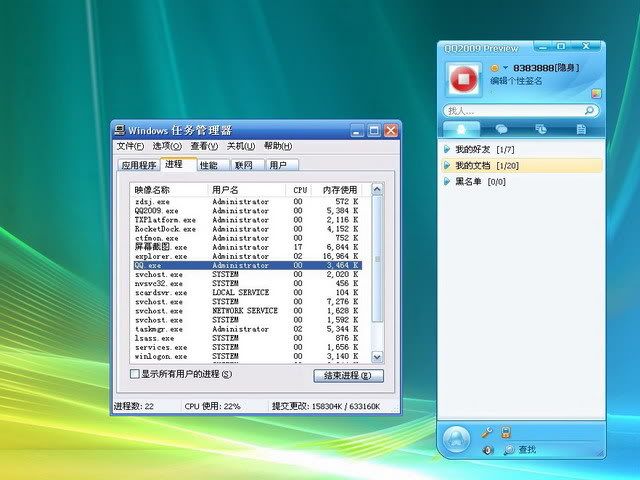Open the 选项(O) menu

[x=167, y=146]
